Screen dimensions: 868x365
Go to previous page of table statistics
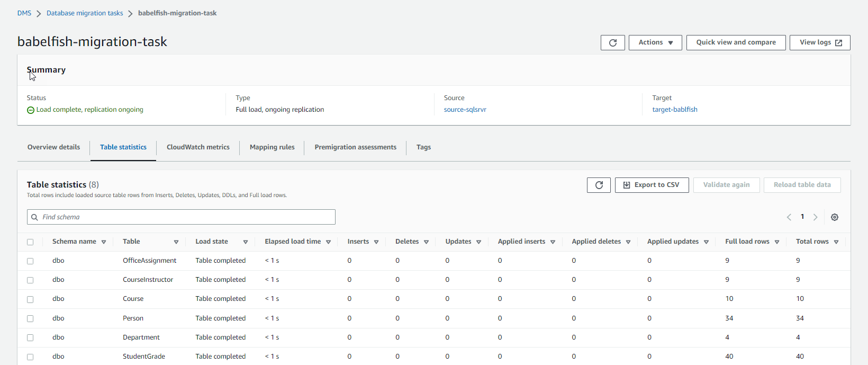point(789,217)
